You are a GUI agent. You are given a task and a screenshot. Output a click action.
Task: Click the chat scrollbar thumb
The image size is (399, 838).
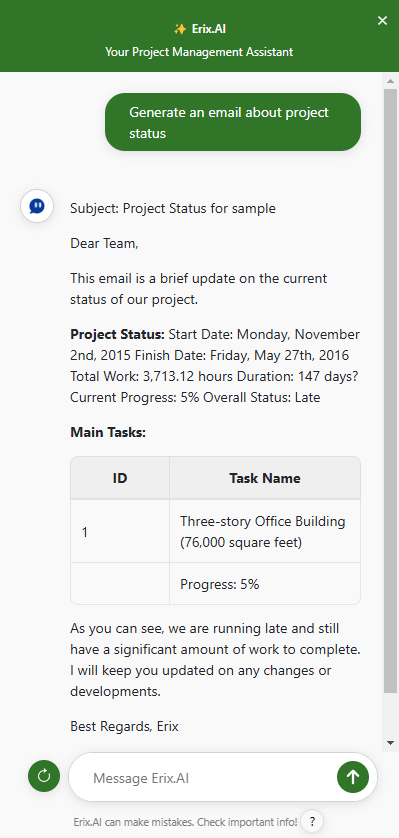[390, 391]
